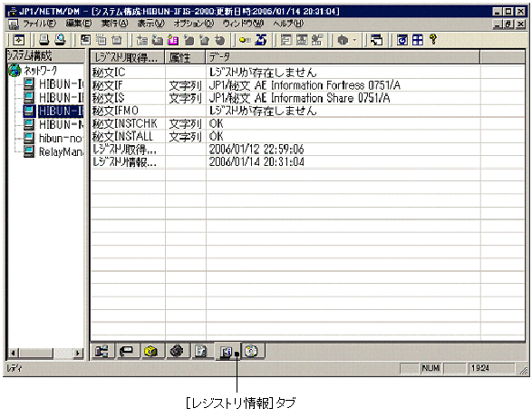Click the blue grid toolbar icon
Image resolution: width=532 pixels, height=418 pixels.
point(418,40)
